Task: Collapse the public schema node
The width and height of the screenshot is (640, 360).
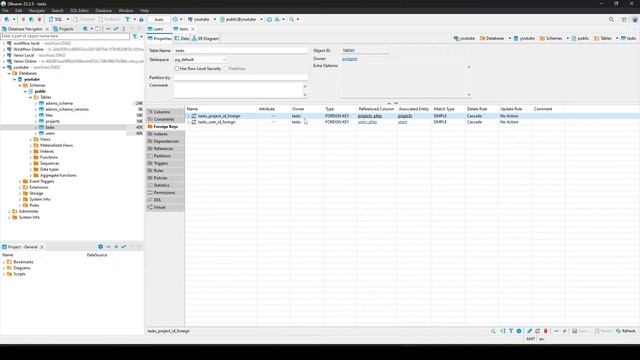Action: [25, 91]
